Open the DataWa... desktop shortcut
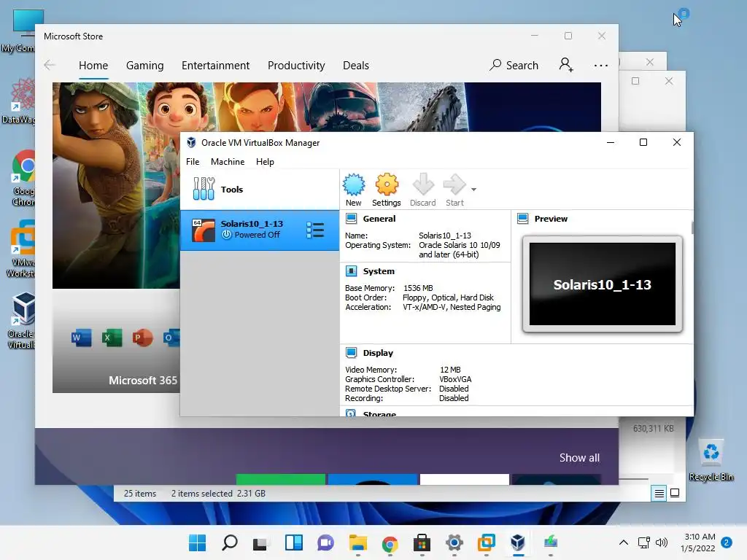Image resolution: width=747 pixels, height=560 pixels. click(19, 101)
